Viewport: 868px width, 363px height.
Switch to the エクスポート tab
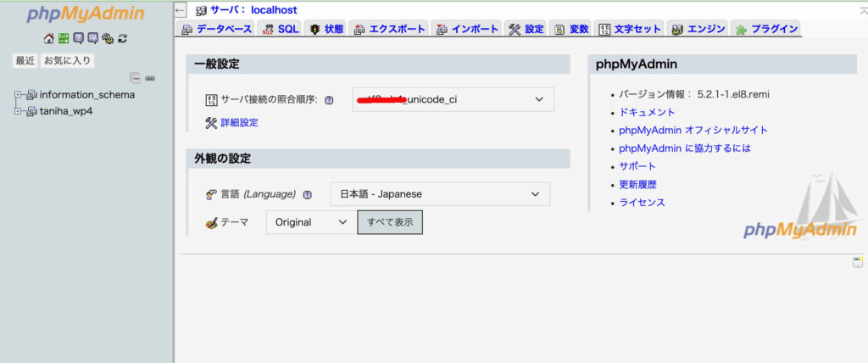390,30
